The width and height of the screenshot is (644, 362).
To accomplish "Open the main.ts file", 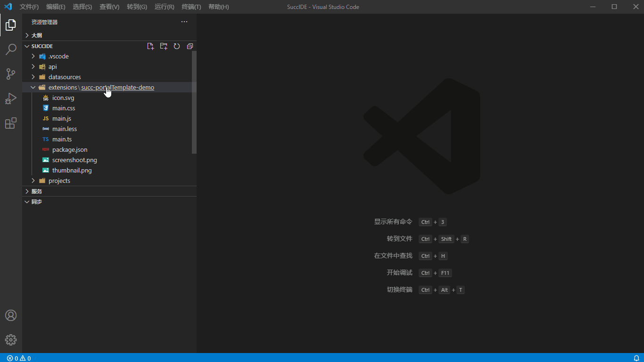I will [62, 140].
